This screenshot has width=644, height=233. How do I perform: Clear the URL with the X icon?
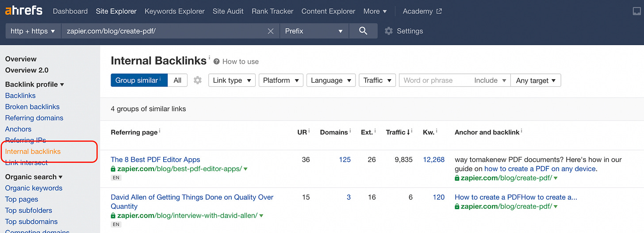(x=271, y=31)
